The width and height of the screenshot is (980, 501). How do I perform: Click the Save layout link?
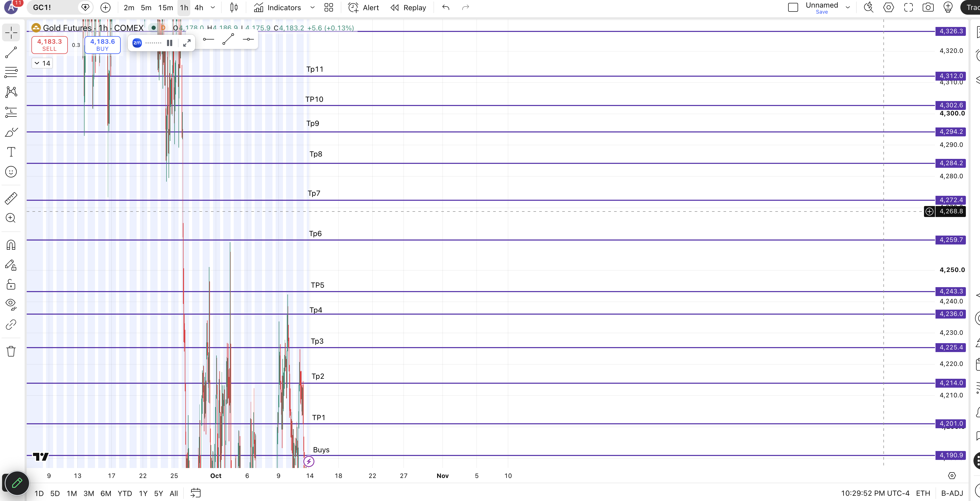point(822,12)
